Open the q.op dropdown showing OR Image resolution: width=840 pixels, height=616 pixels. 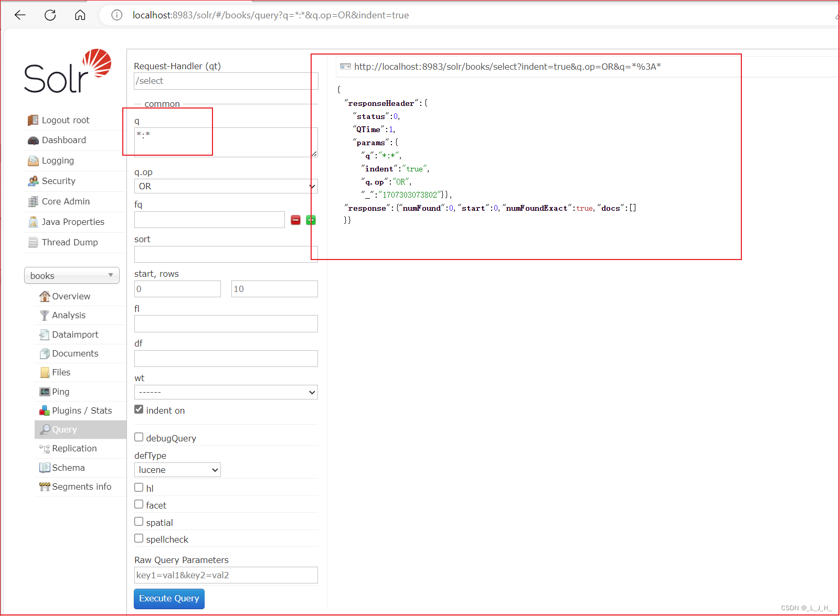tap(226, 186)
